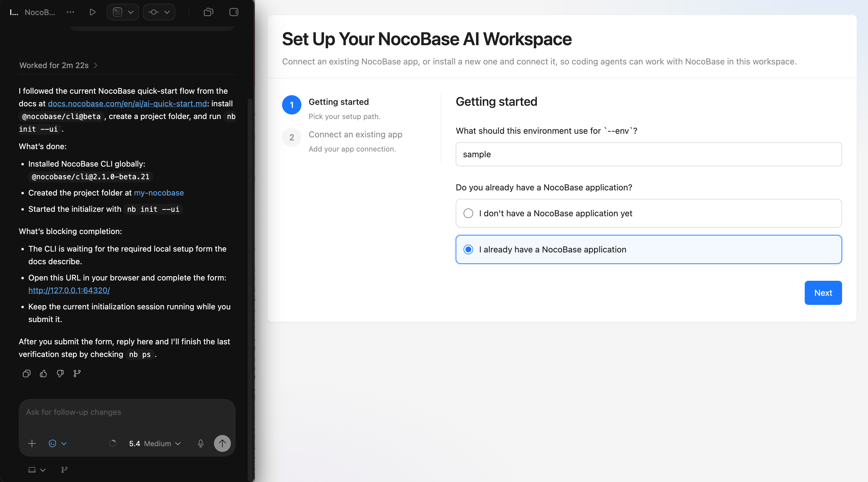The image size is (868, 482).
Task: Open the docs.nocobase.com quick-start link
Action: click(127, 103)
